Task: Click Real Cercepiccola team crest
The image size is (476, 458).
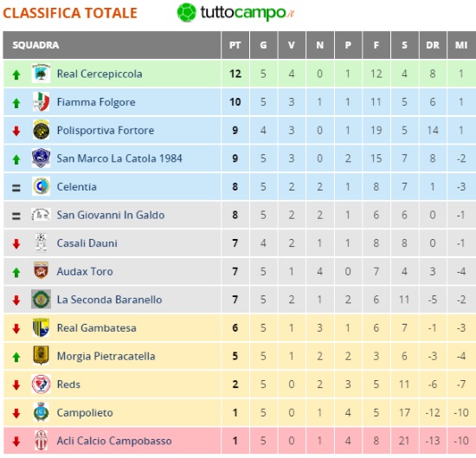Action: 41,74
